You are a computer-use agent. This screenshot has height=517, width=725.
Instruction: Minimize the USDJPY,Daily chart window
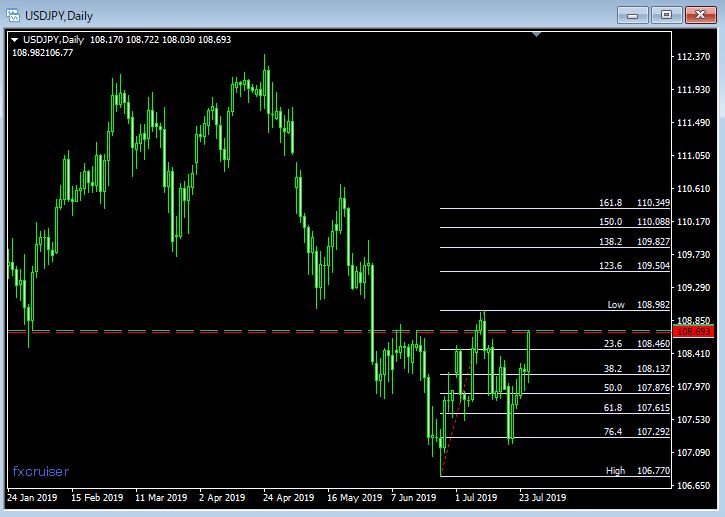633,15
